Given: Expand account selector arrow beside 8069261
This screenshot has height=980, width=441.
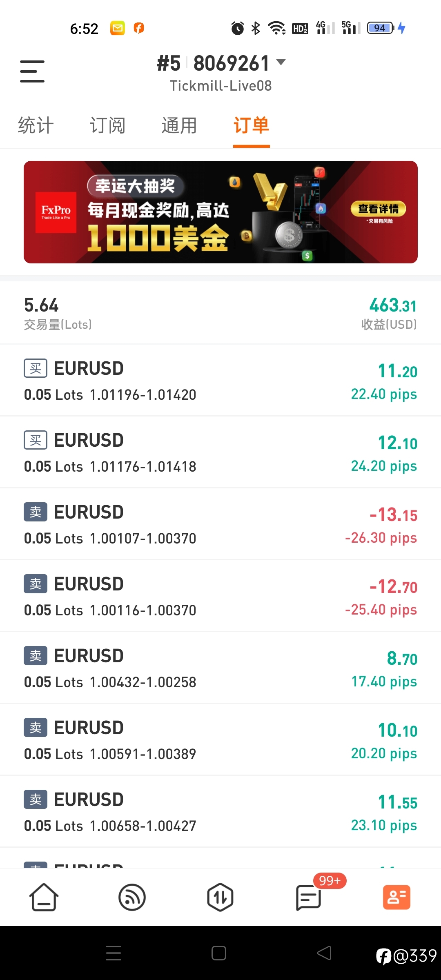Looking at the screenshot, I should click(281, 62).
